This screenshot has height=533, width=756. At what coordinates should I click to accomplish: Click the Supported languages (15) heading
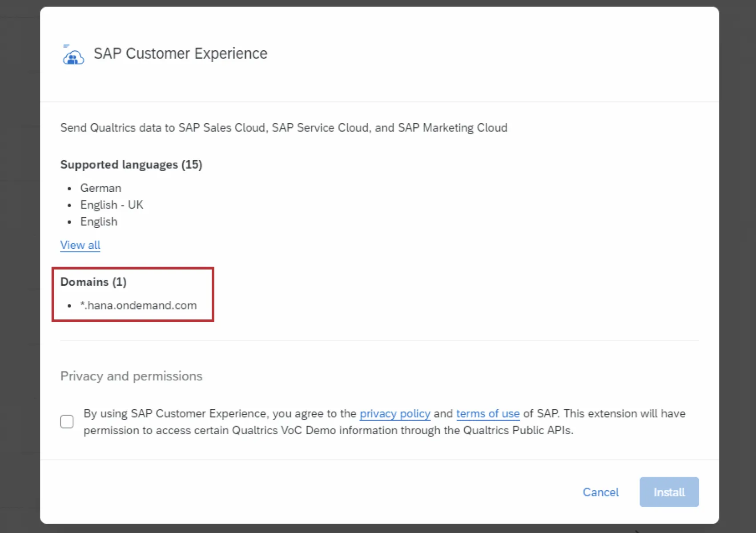(131, 164)
